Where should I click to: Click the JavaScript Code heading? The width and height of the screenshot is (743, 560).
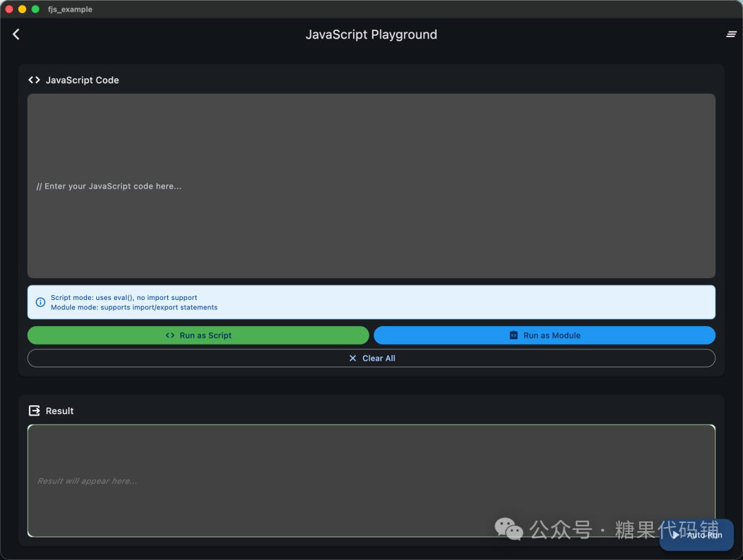coord(82,80)
